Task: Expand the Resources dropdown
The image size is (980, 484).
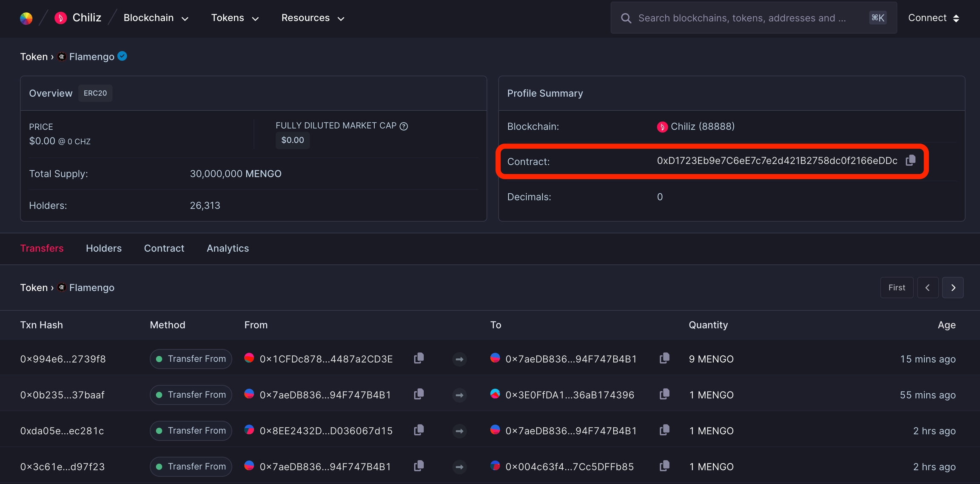Action: tap(313, 18)
